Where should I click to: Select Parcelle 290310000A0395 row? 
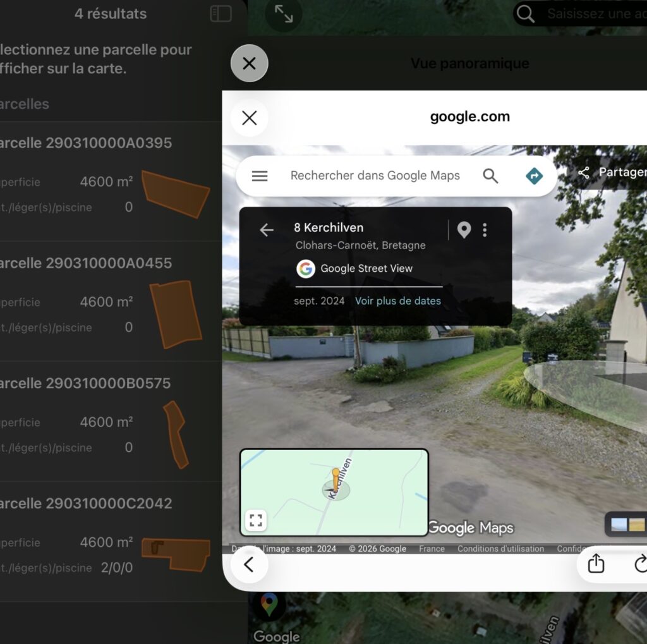(109, 181)
